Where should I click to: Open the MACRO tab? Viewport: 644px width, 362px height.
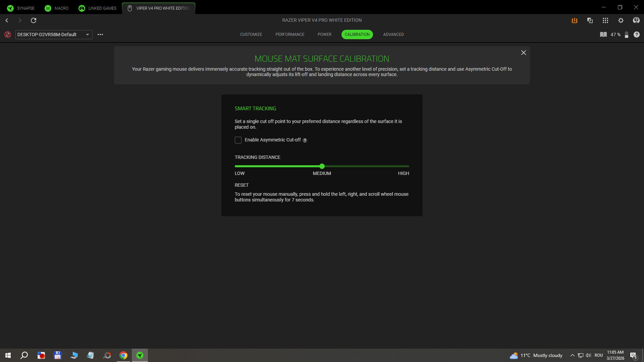(x=56, y=8)
